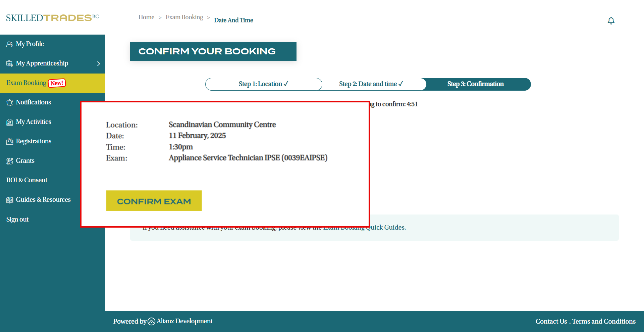Return to Step 2: Date and time

pyautogui.click(x=371, y=84)
